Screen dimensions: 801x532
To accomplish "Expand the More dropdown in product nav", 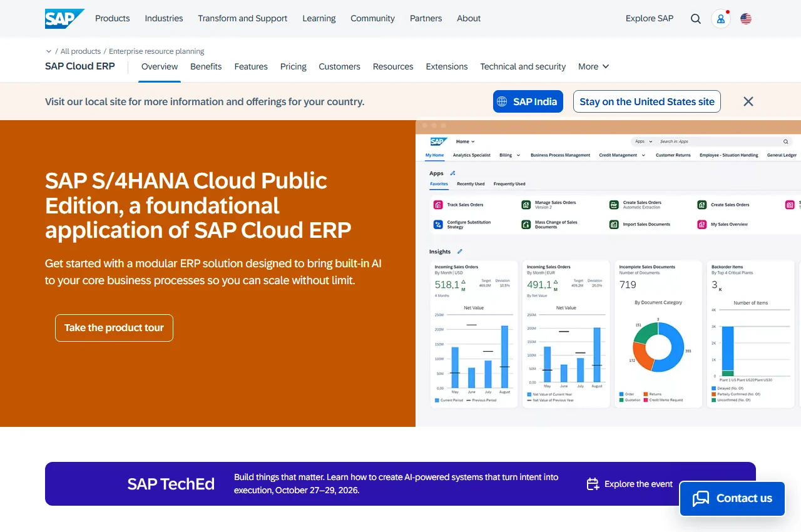I will [594, 66].
